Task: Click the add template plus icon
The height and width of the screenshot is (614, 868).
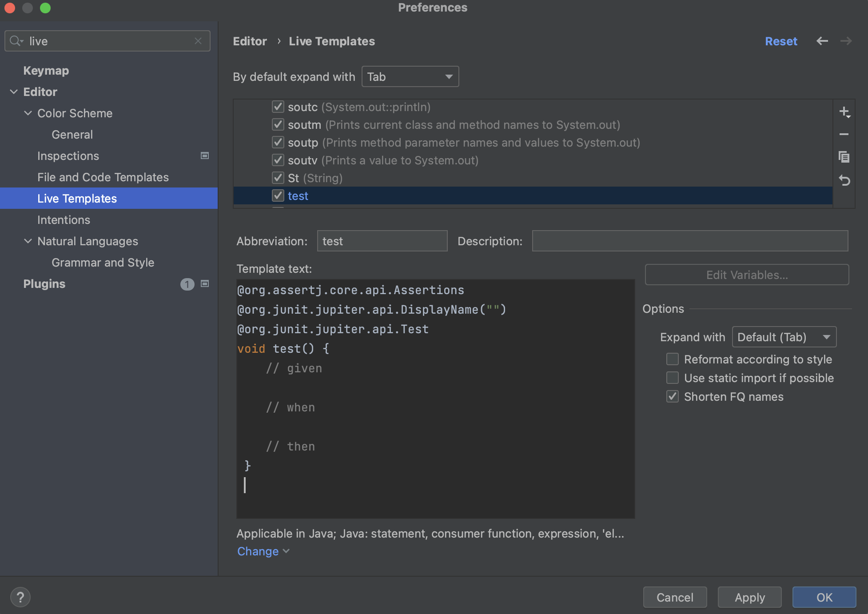Action: point(844,112)
